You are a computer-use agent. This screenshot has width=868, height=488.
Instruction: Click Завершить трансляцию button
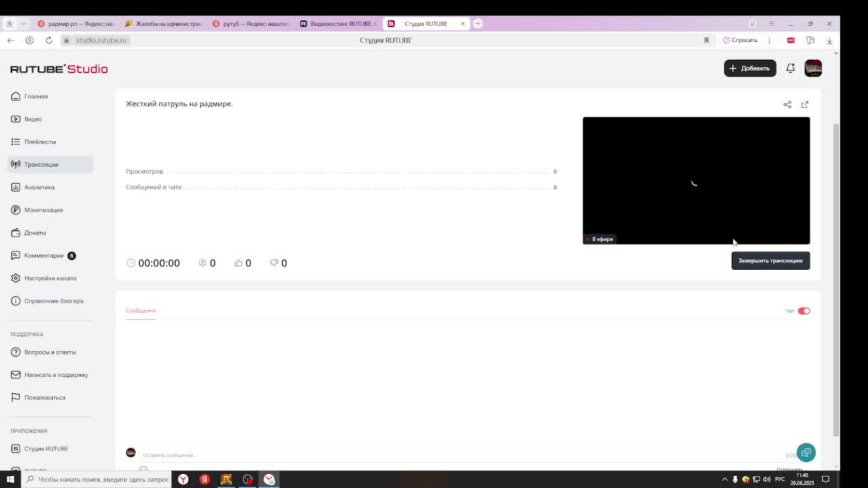(770, 261)
